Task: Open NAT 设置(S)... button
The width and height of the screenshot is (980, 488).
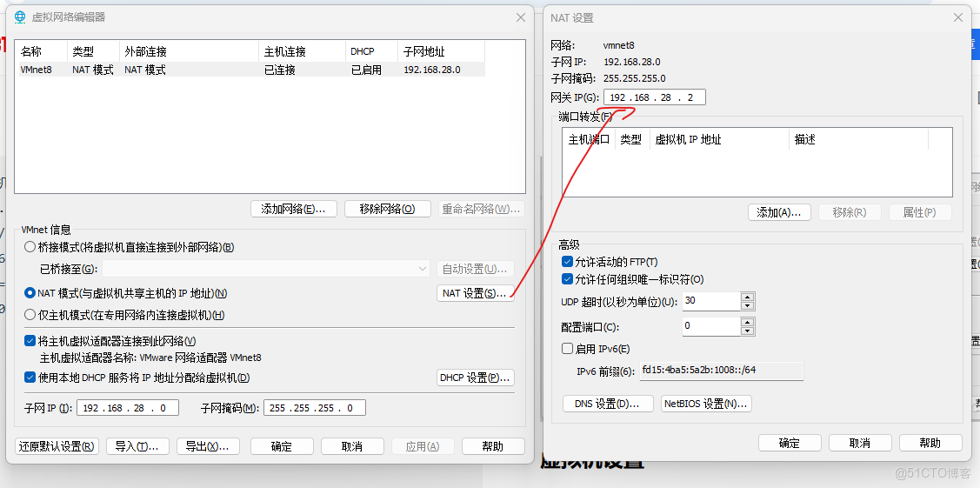Action: [475, 292]
